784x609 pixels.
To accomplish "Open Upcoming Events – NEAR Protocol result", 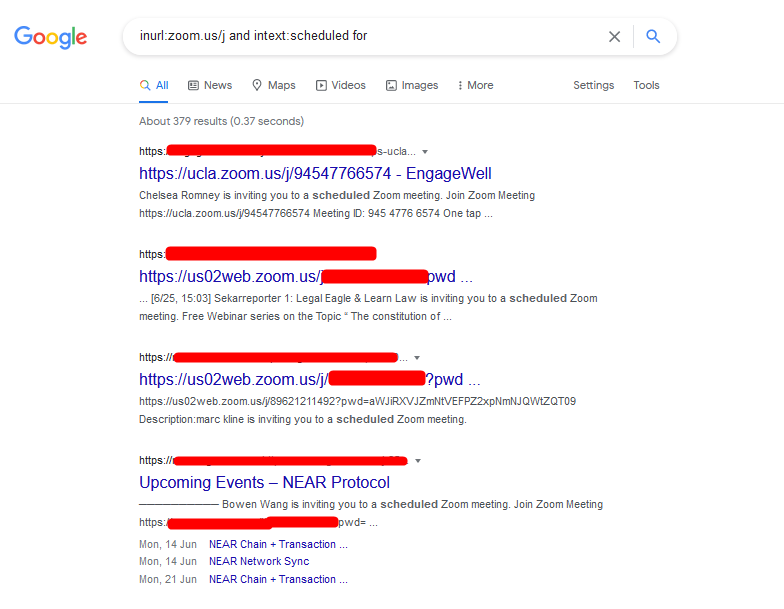I will pos(264,482).
